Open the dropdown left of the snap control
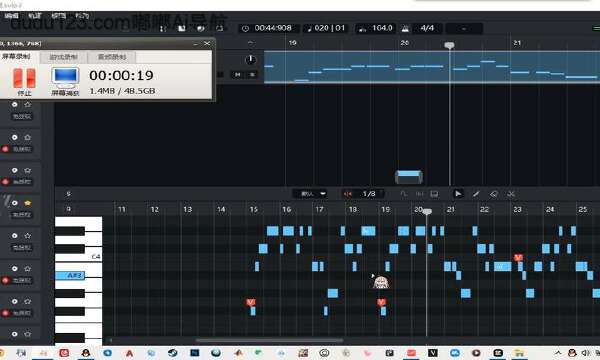This screenshot has width=600, height=360. (x=311, y=194)
